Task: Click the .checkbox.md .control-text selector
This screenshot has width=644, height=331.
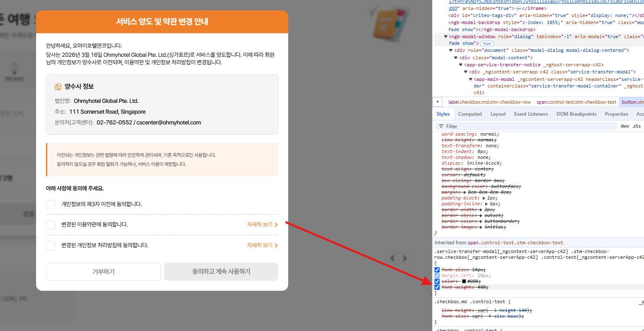Action: tap(471, 302)
